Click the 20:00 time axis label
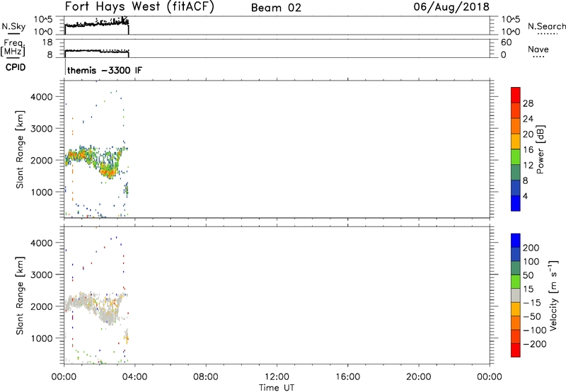The width and height of the screenshot is (566, 392). click(418, 377)
